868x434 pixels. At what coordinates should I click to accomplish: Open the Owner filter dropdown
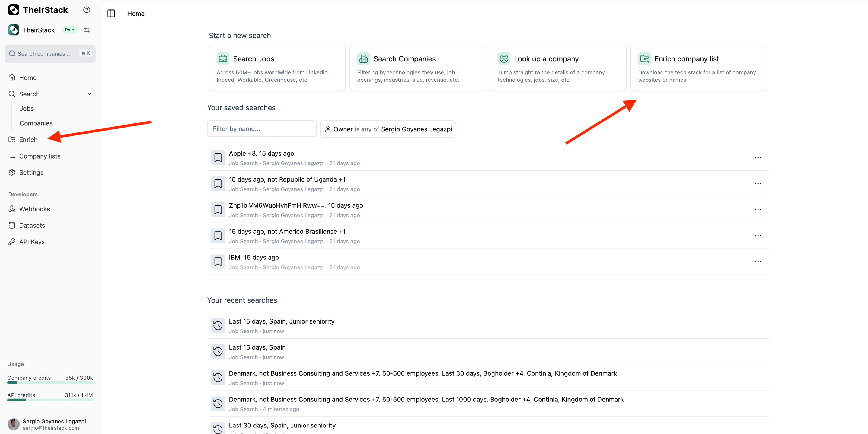(388, 129)
